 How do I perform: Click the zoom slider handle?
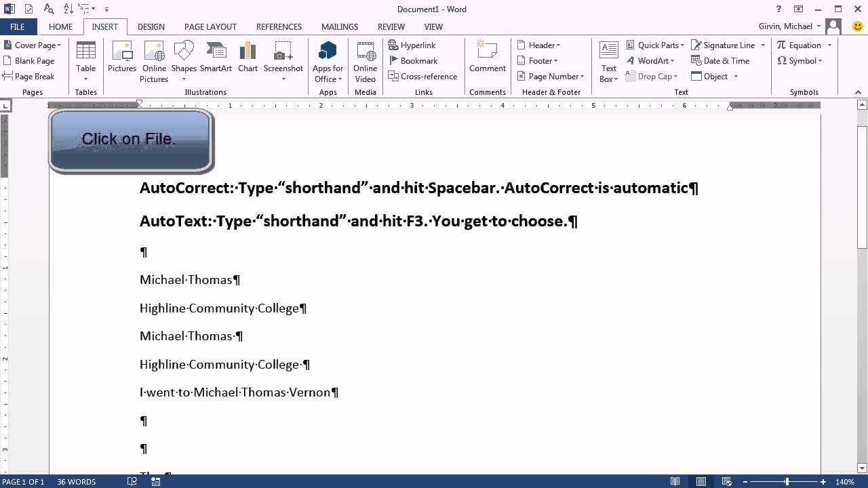tap(787, 482)
